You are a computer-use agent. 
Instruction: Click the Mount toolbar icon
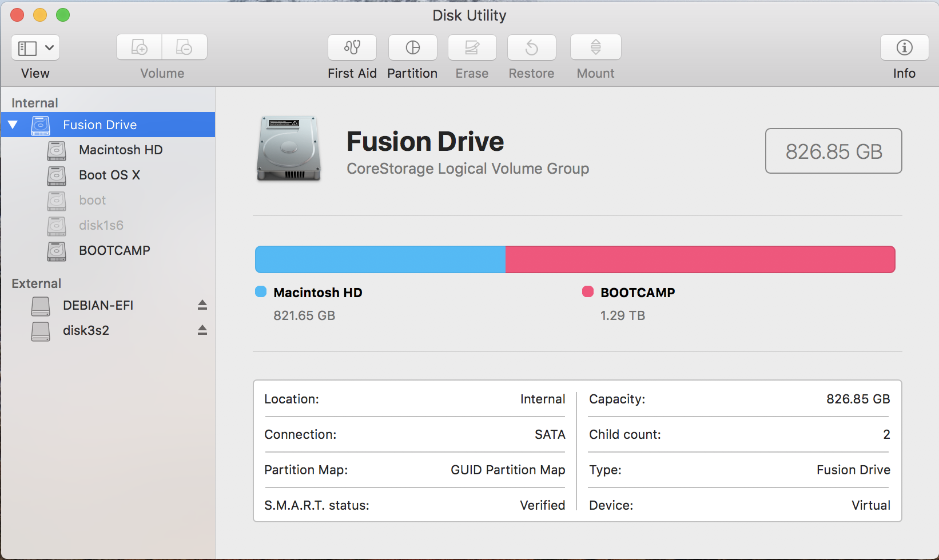(596, 47)
